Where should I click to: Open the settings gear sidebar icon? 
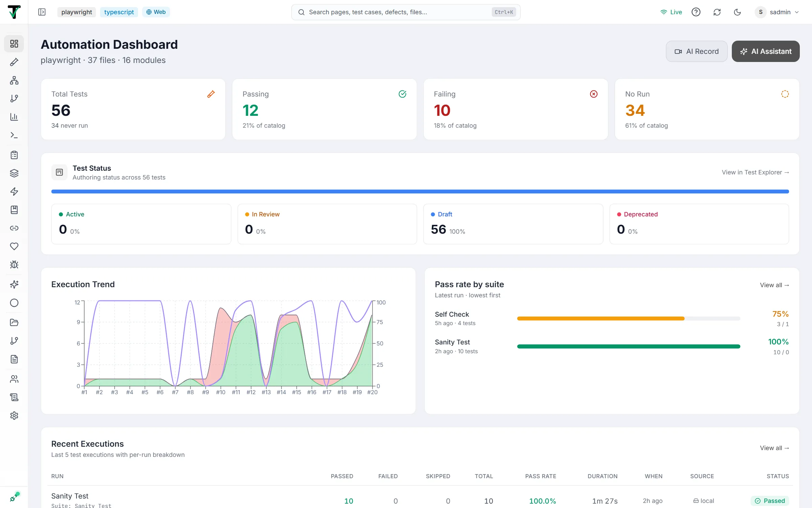coord(14,416)
